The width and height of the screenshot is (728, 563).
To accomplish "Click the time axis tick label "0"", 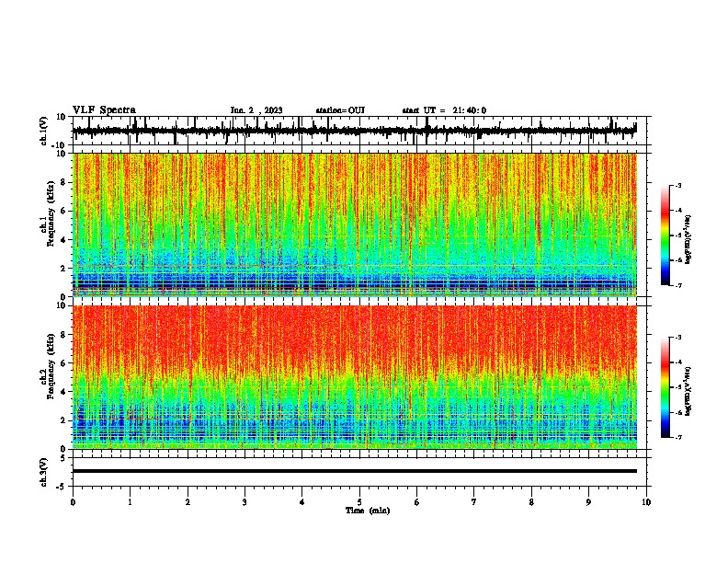I will click(x=73, y=502).
